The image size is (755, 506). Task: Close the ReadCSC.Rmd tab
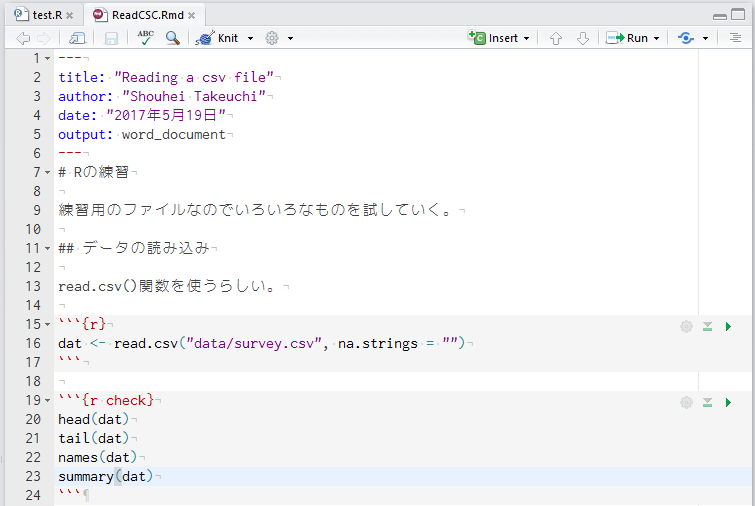pyautogui.click(x=191, y=16)
